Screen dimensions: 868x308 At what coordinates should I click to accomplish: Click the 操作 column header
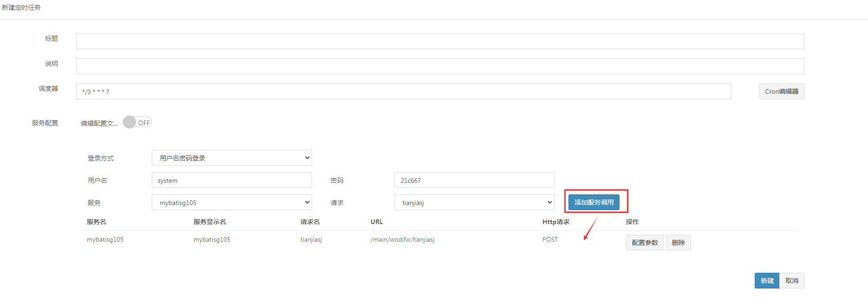pos(632,222)
